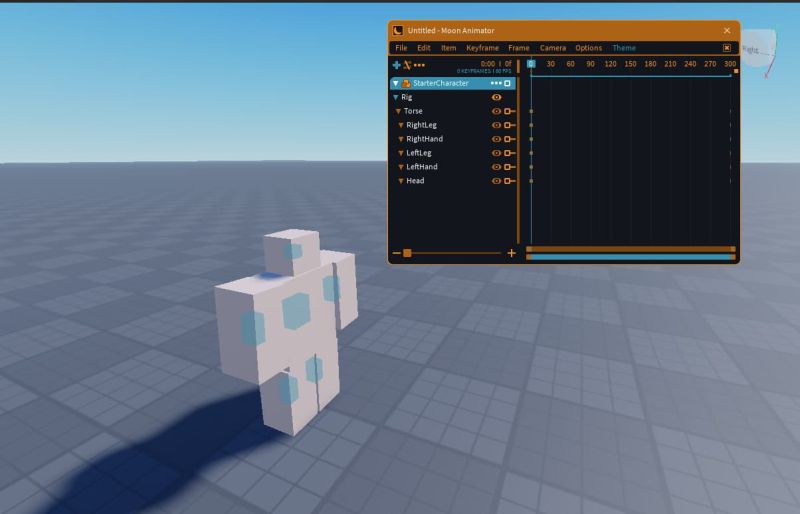This screenshot has height=514, width=800.
Task: Open the File menu
Action: 401,48
